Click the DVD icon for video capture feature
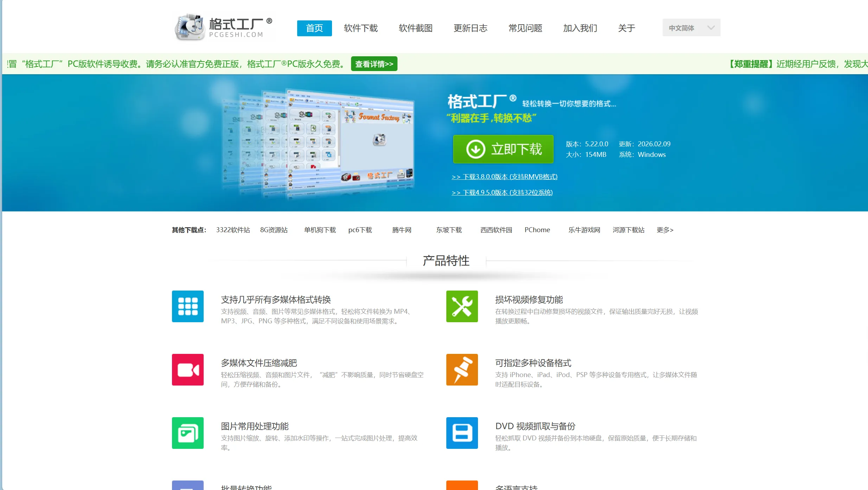The width and height of the screenshot is (868, 490). tap(462, 433)
